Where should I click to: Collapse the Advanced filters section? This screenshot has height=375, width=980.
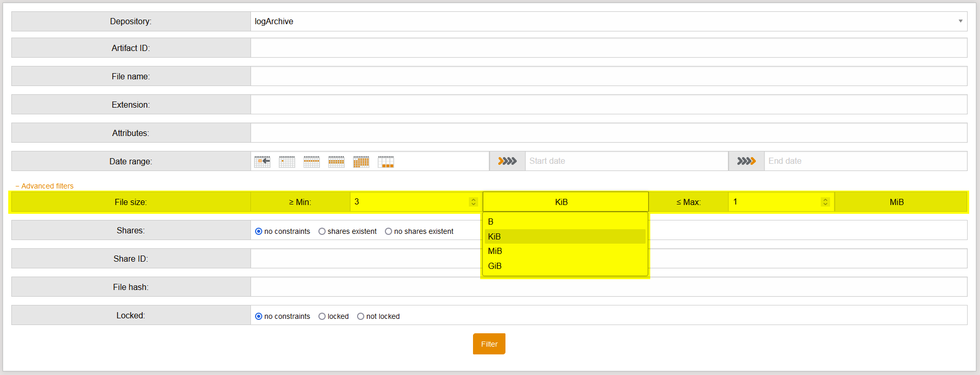pyautogui.click(x=45, y=186)
